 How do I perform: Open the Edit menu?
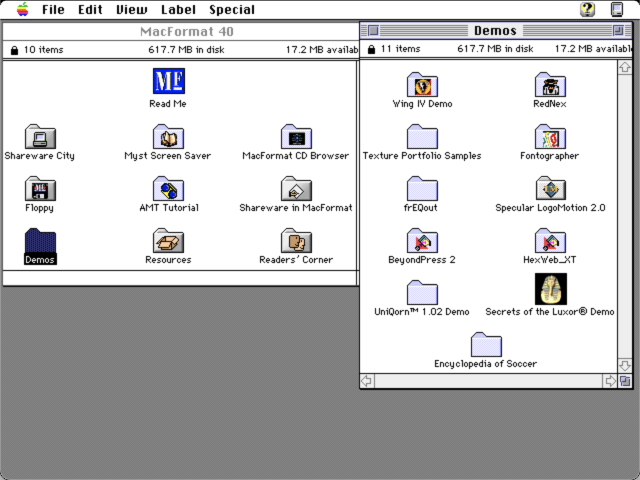pyautogui.click(x=90, y=9)
